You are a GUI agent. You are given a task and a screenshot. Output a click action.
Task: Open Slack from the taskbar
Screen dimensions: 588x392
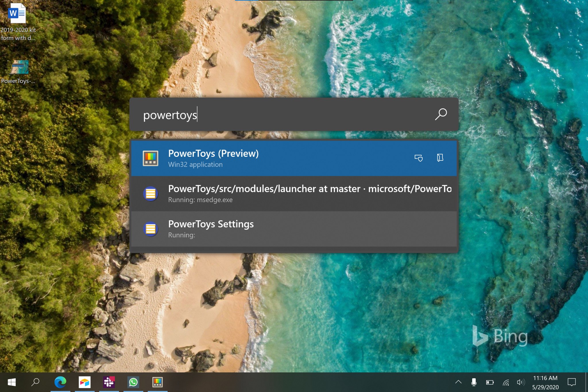click(x=109, y=382)
